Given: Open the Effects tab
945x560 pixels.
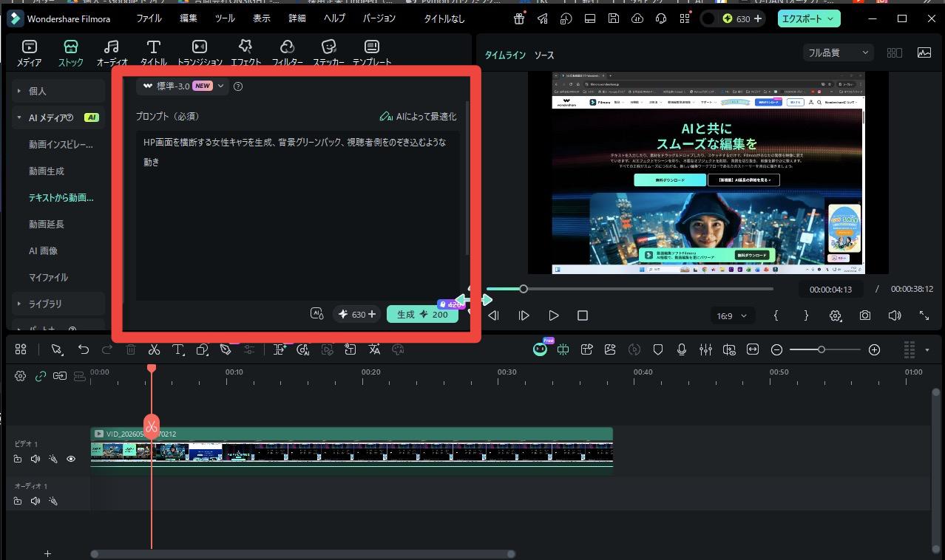Looking at the screenshot, I should tap(245, 53).
